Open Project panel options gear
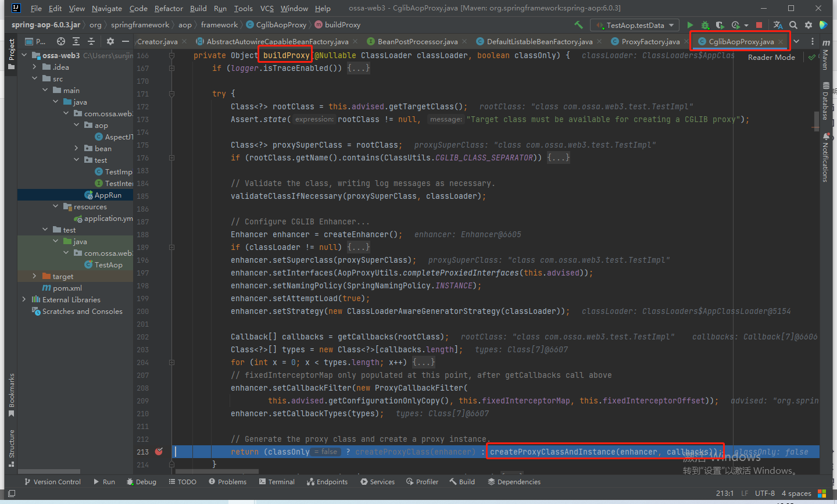The height and width of the screenshot is (504, 837). [x=110, y=41]
